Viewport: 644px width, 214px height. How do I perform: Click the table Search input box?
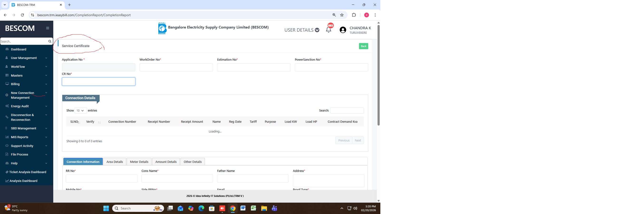pyautogui.click(x=347, y=111)
